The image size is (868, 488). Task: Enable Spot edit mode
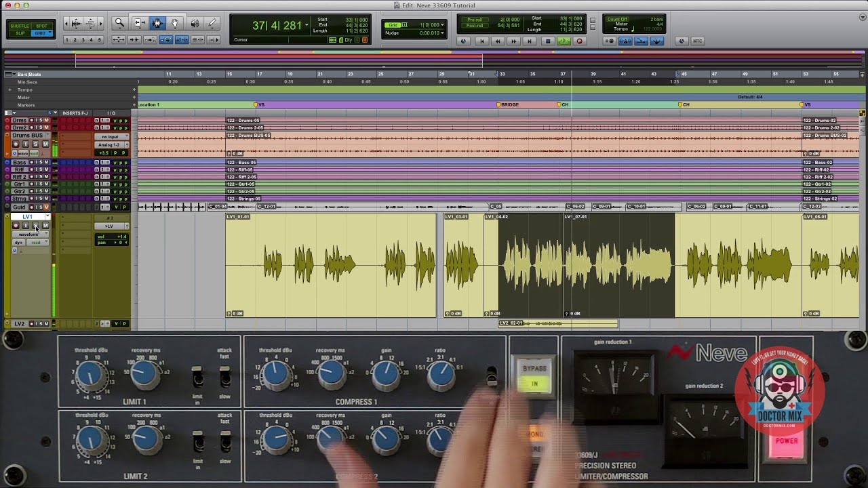pos(41,26)
